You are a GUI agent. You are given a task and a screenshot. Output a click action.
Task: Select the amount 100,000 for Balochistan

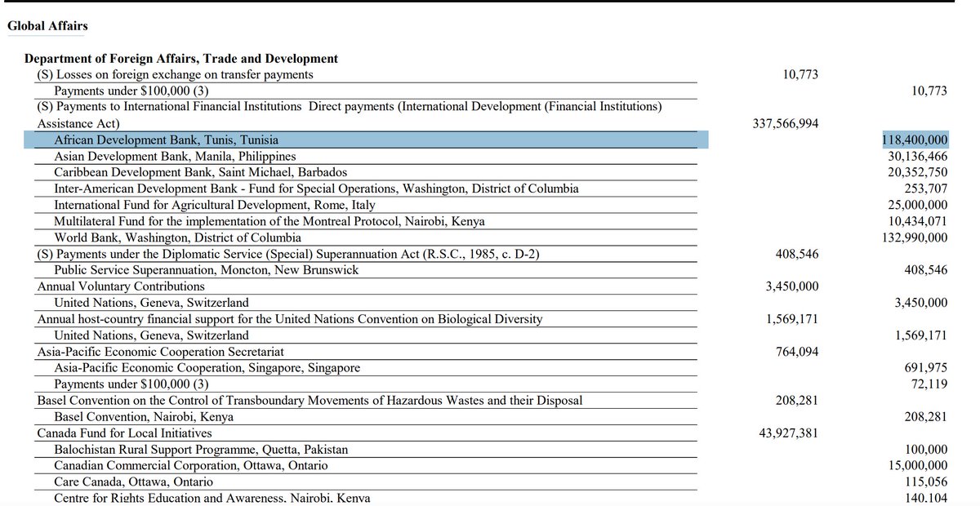tap(925, 450)
